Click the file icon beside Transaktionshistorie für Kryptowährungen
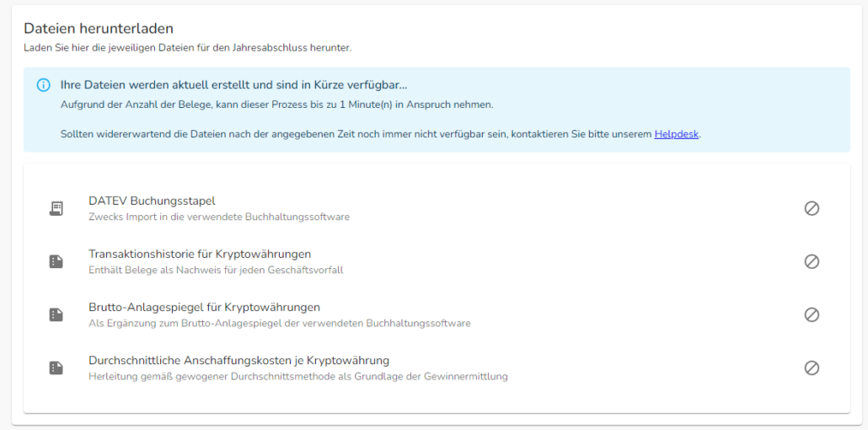 click(x=56, y=261)
